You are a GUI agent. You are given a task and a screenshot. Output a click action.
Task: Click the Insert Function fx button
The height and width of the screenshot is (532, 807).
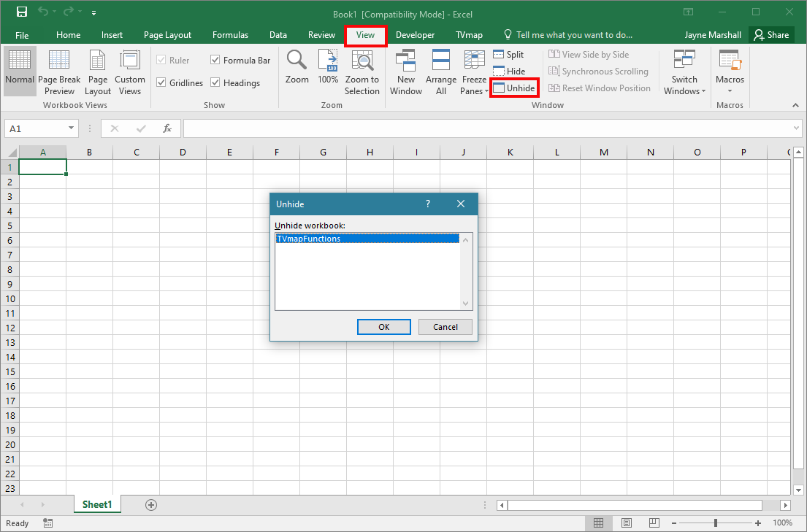[x=167, y=128]
